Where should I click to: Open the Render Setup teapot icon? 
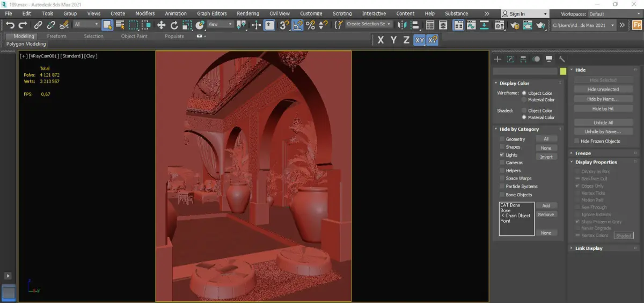tap(514, 25)
